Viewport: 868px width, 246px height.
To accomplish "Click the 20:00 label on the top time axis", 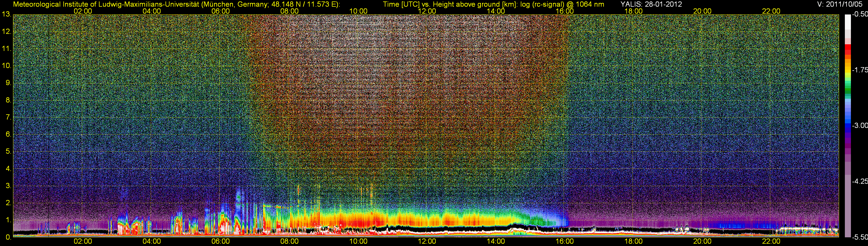I will (702, 11).
